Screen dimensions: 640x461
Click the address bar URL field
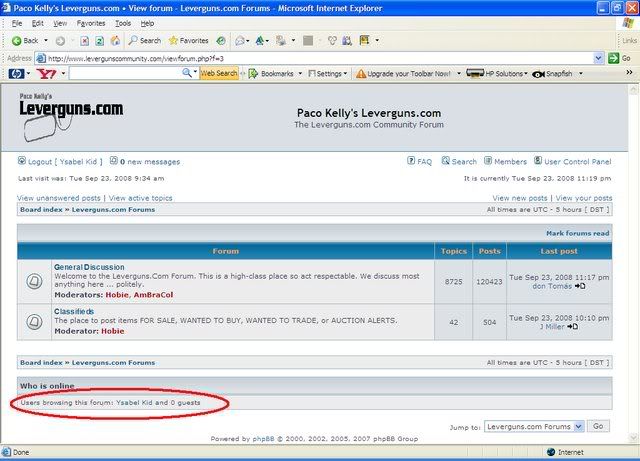pos(313,58)
